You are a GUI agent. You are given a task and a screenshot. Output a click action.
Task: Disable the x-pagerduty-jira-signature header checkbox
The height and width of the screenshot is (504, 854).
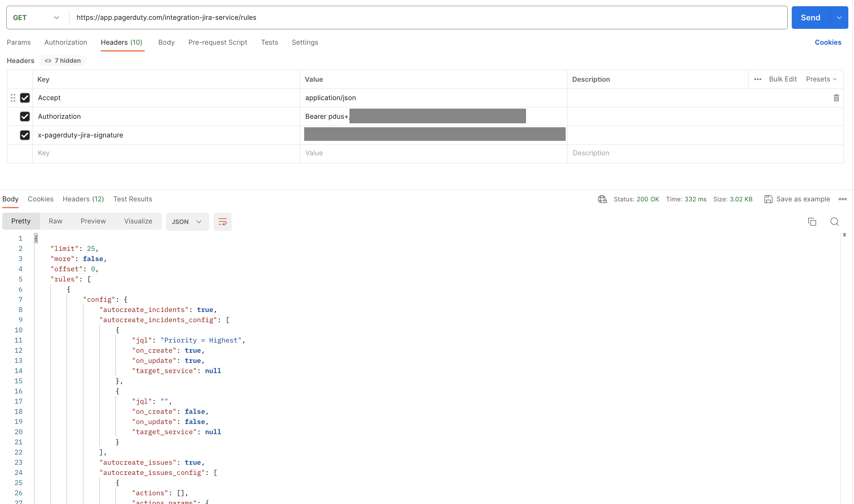tap(25, 135)
